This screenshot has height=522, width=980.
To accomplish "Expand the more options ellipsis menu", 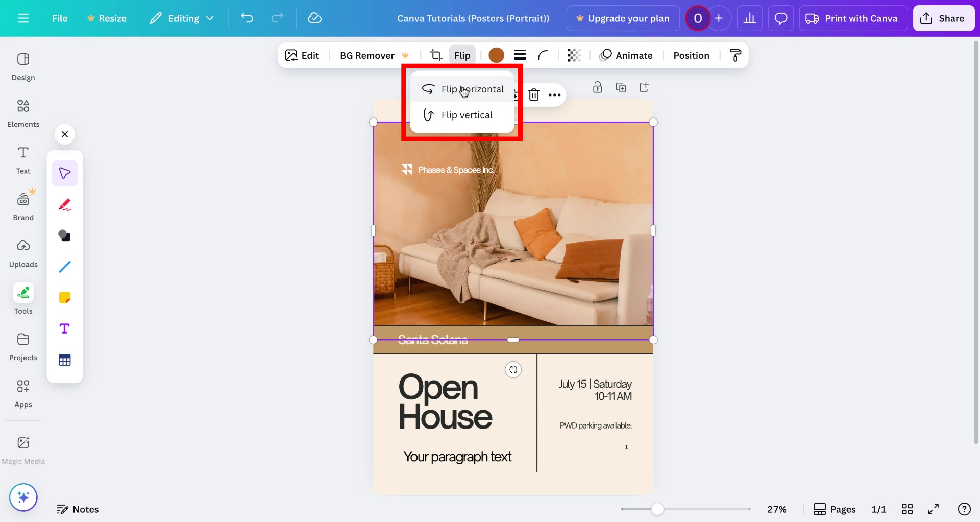I will [x=555, y=94].
